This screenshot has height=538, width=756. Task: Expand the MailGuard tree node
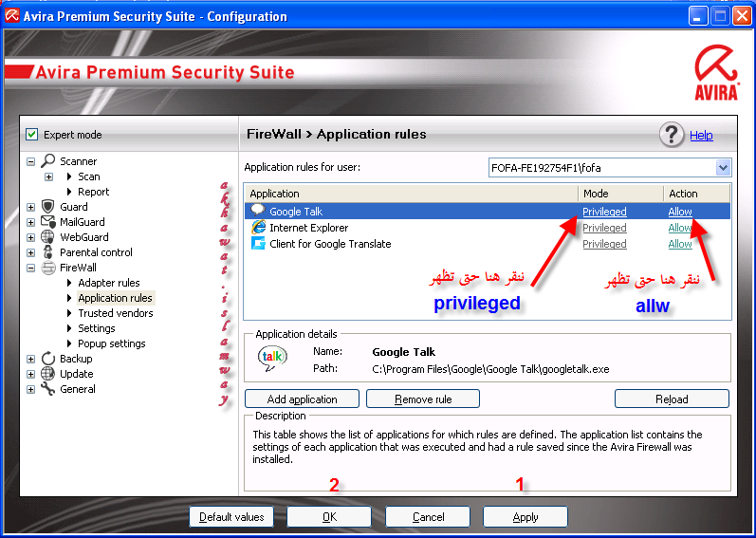point(31,222)
